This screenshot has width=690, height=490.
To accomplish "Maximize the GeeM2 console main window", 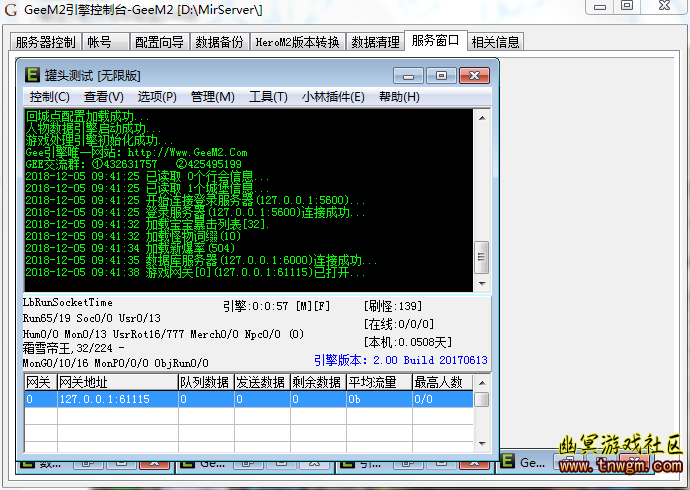I will [x=627, y=5].
